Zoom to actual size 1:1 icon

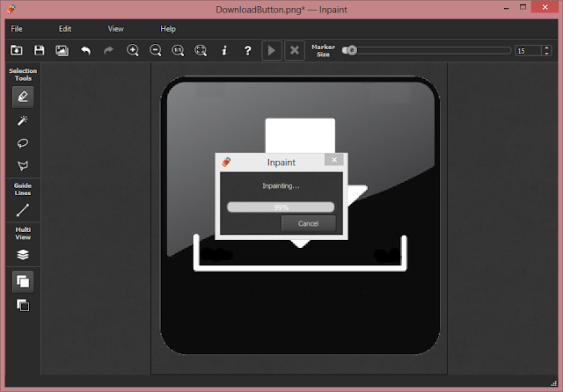[x=178, y=51]
